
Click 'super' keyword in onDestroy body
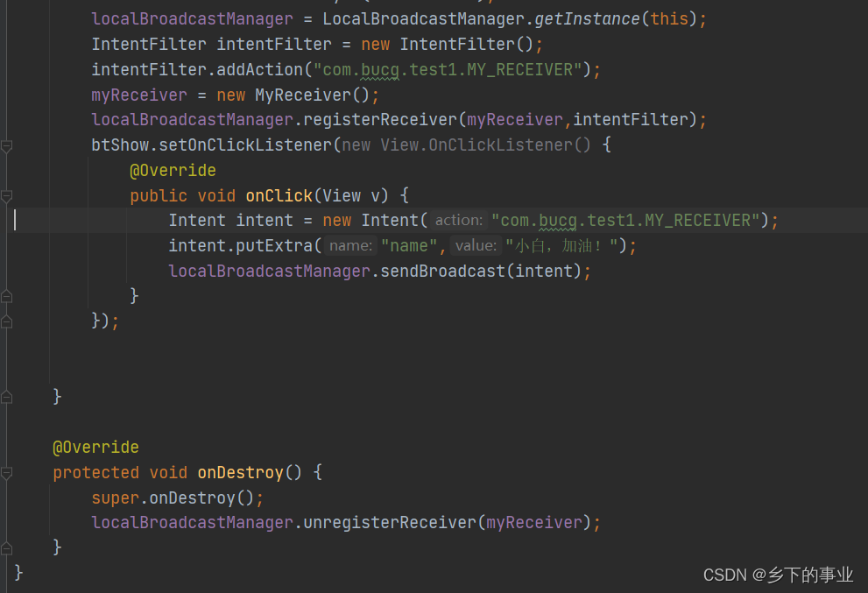pos(115,498)
